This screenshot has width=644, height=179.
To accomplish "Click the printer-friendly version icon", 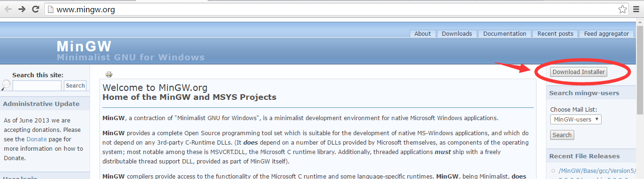I will (x=109, y=74).
